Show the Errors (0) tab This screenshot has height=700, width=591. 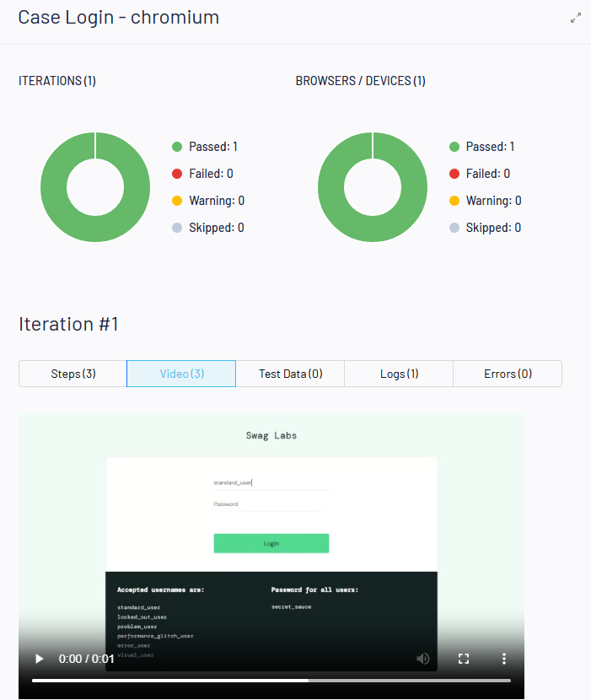coord(508,374)
